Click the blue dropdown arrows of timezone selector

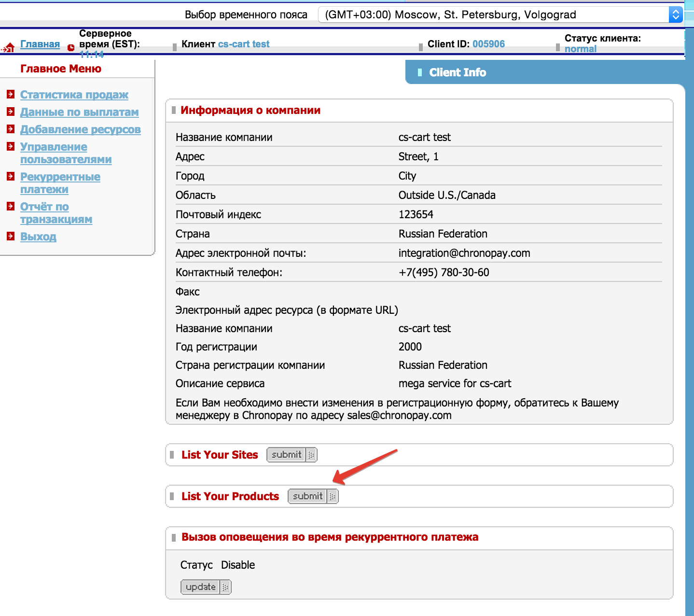pyautogui.click(x=675, y=14)
